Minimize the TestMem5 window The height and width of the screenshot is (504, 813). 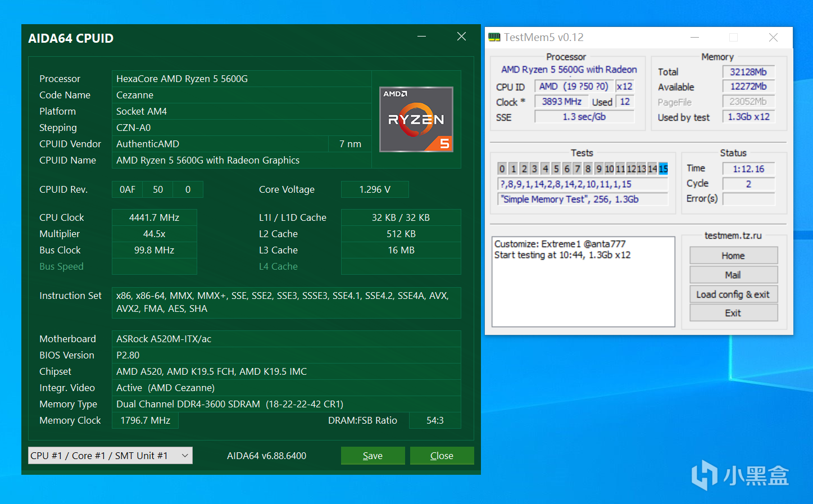[695, 38]
